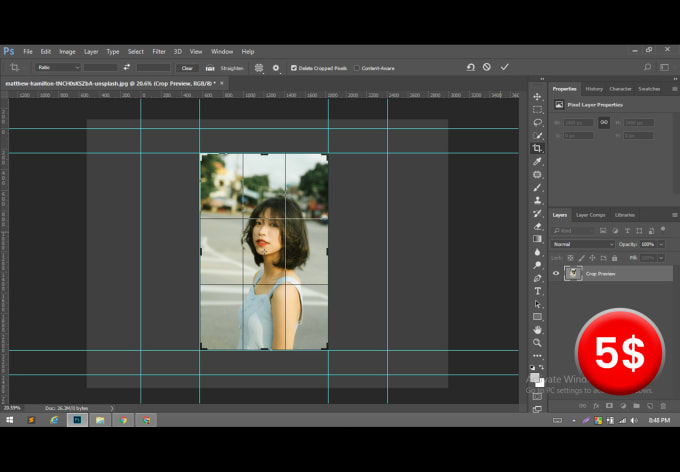Viewport: 680px width, 472px height.
Task: Select the Zoom tool
Action: [x=537, y=343]
